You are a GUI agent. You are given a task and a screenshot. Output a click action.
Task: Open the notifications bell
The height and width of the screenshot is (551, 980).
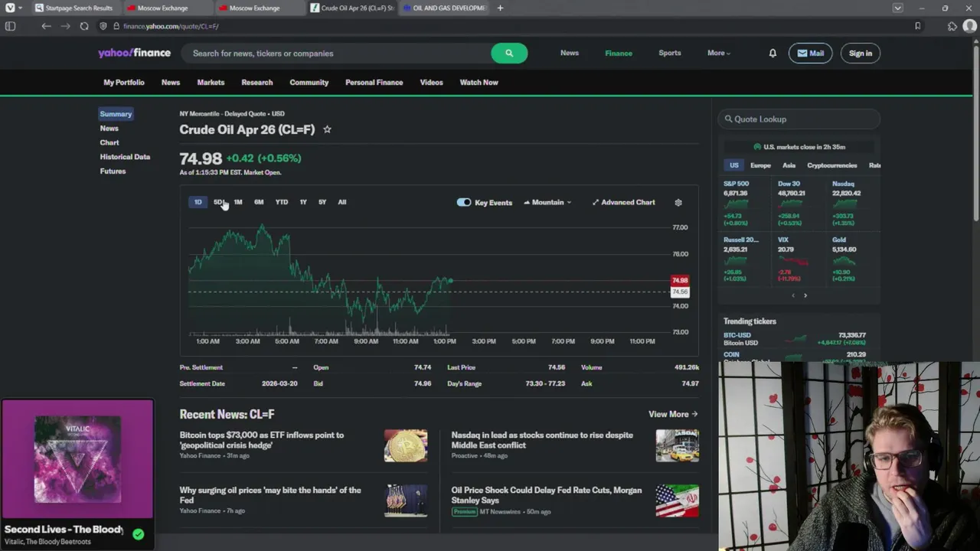point(773,53)
